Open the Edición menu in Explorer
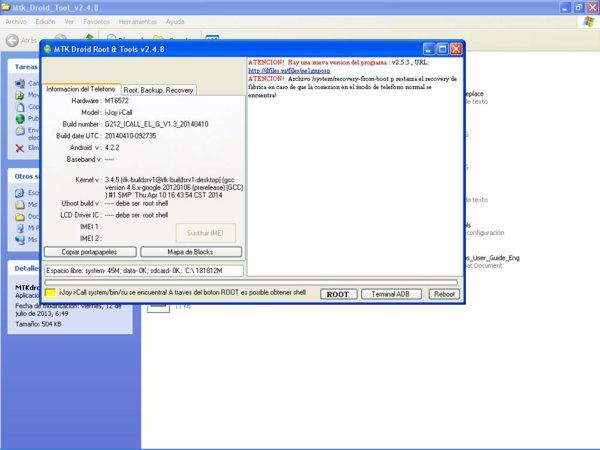Viewport: 600px width, 450px height. coord(46,22)
